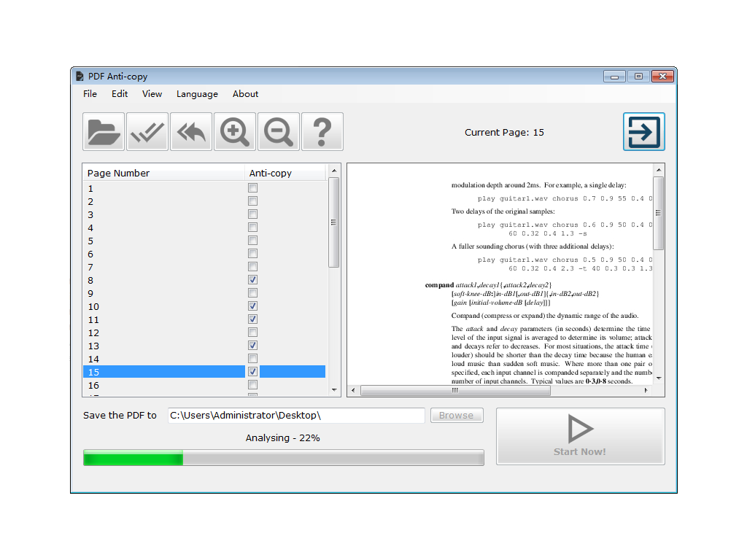Viewport: 747px width, 560px height.
Task: Open the Edit menu
Action: click(120, 94)
